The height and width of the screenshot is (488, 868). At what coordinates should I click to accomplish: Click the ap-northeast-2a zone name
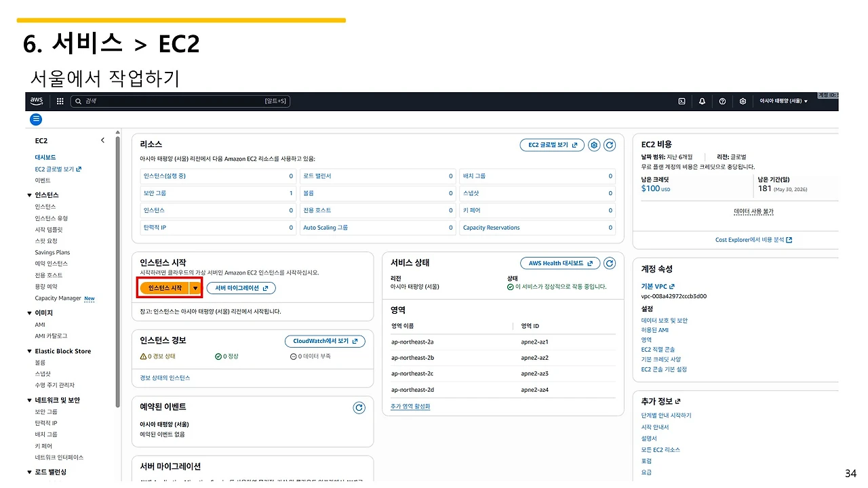[x=412, y=342]
